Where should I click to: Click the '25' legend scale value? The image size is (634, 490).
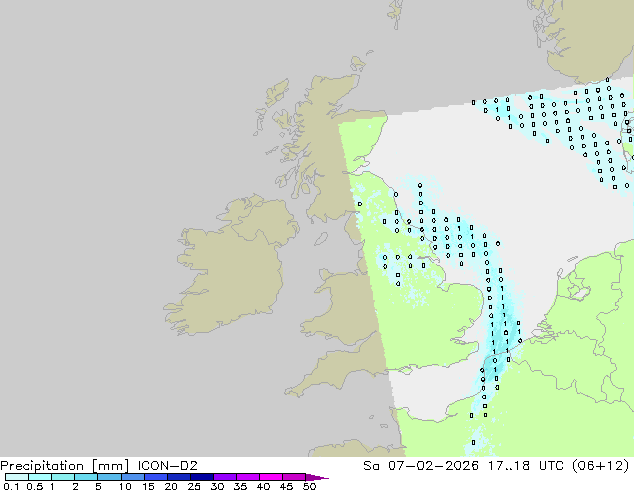pos(194,486)
